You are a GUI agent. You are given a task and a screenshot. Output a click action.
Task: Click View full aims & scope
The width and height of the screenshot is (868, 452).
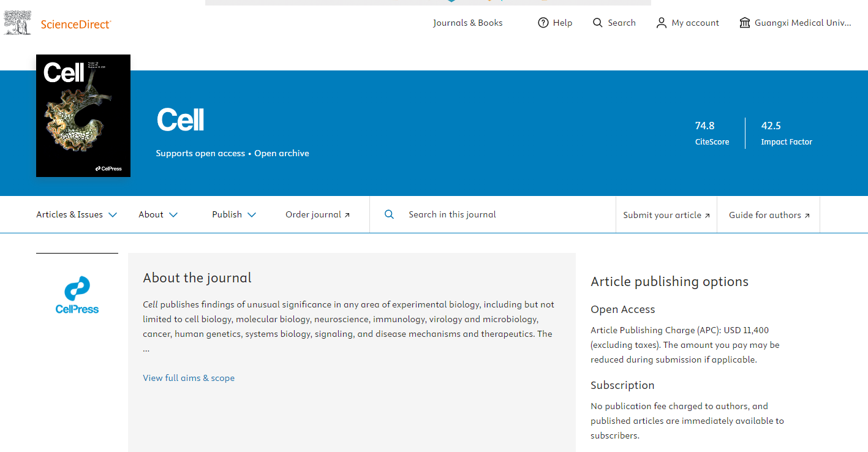click(x=189, y=378)
